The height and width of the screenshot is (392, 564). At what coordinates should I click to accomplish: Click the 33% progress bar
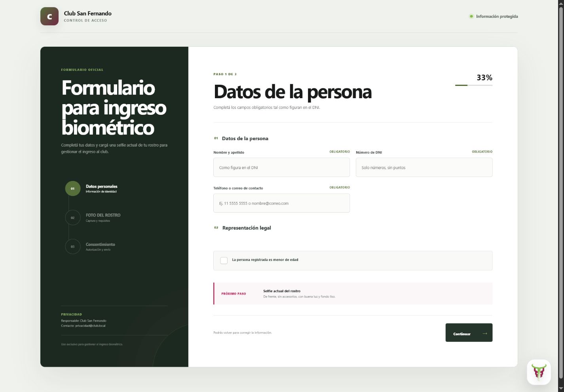474,85
